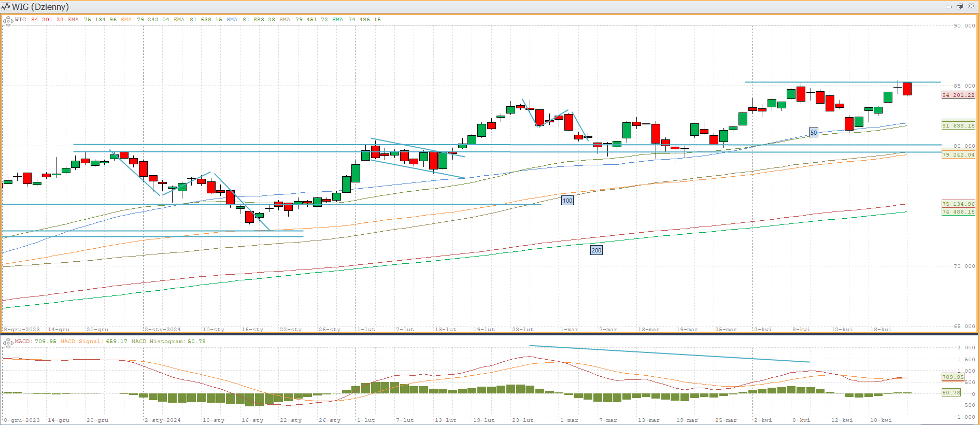Select the moving average label marked 50
This screenshot has height=425, width=980.
pyautogui.click(x=814, y=133)
